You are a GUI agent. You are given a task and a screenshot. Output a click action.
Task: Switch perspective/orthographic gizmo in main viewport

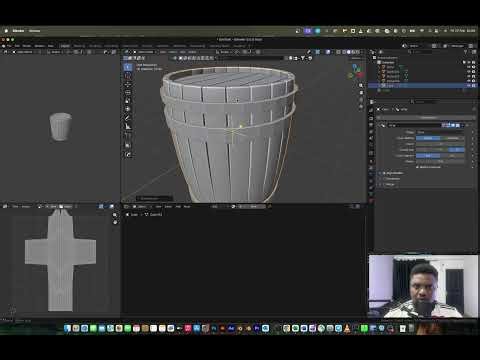[361, 107]
